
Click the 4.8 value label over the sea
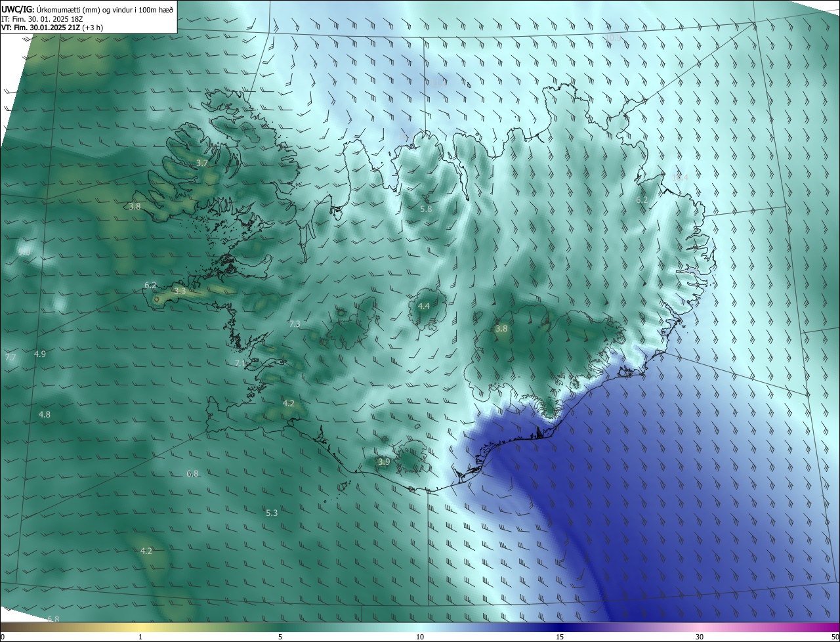tap(45, 414)
